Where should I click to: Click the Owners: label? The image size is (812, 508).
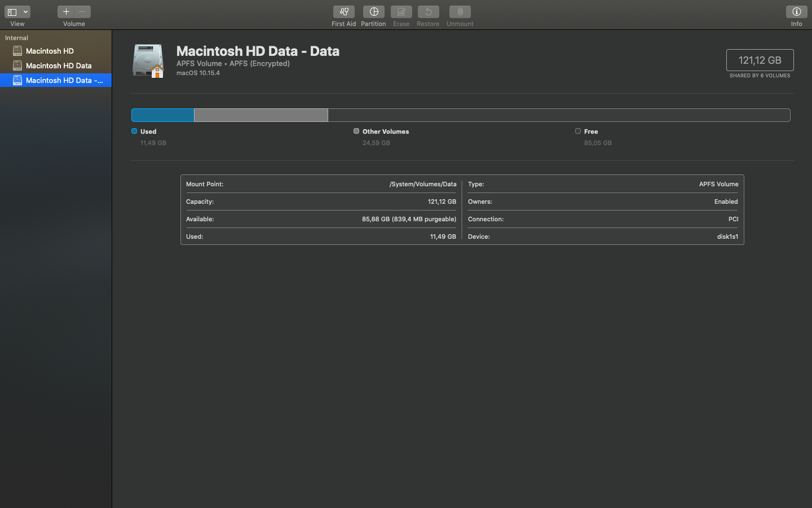tap(480, 202)
